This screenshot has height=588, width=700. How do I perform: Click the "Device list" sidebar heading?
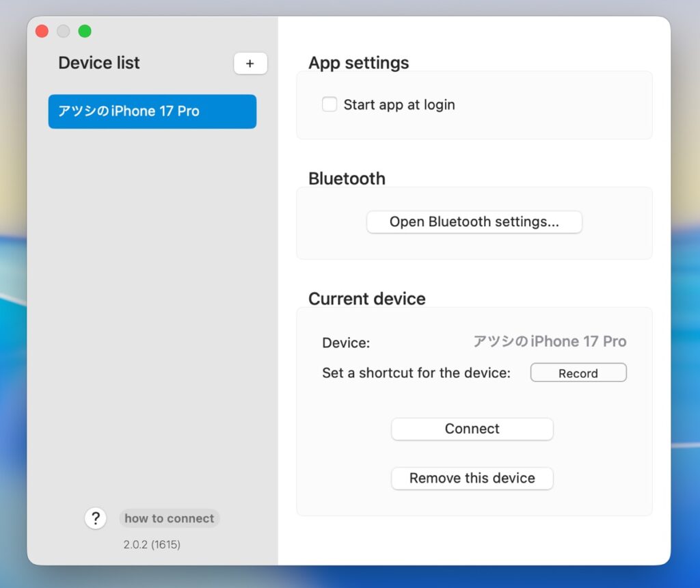(x=99, y=63)
